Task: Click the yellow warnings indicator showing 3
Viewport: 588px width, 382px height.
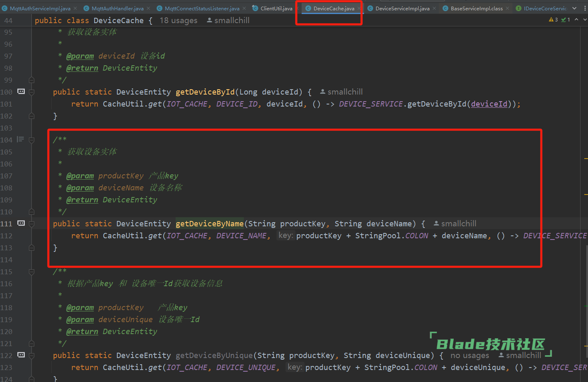Action: tap(553, 20)
